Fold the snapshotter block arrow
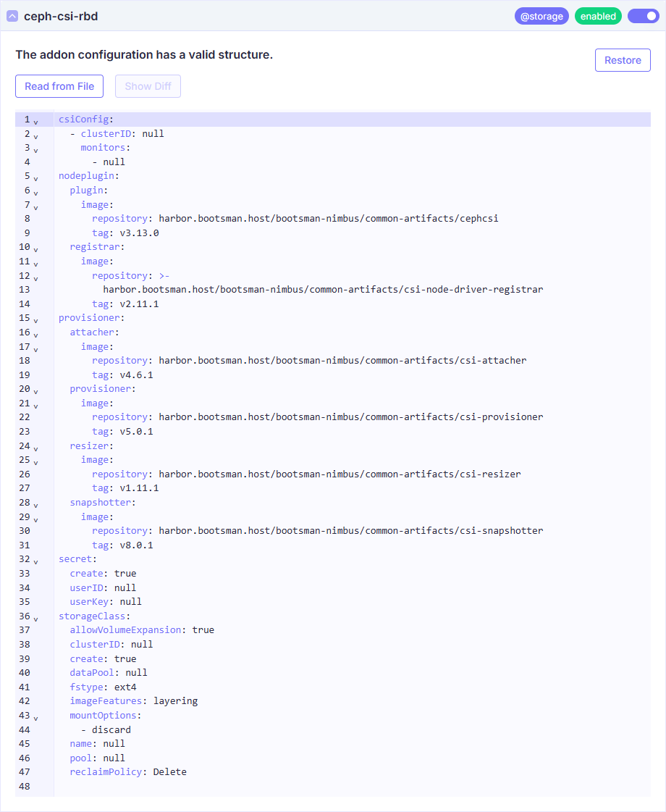The height and width of the screenshot is (812, 666). point(35,504)
